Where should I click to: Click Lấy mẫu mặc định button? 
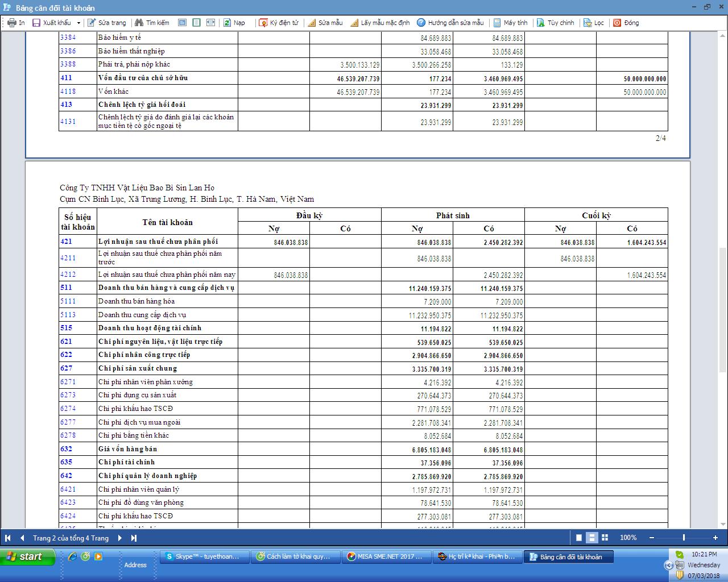(379, 23)
